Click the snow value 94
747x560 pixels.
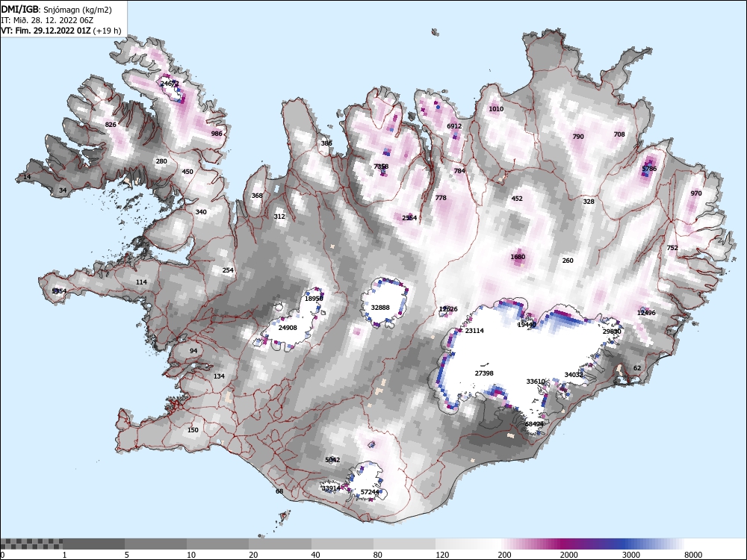click(193, 351)
